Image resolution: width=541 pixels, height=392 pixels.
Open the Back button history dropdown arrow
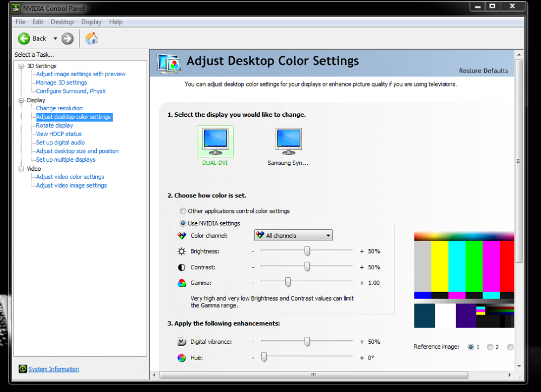coord(55,38)
